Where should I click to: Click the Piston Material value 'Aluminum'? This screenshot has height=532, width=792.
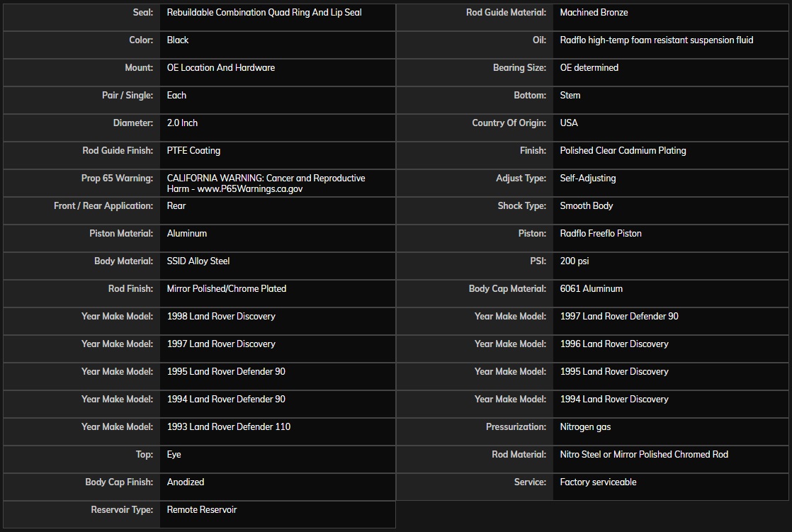tap(187, 233)
